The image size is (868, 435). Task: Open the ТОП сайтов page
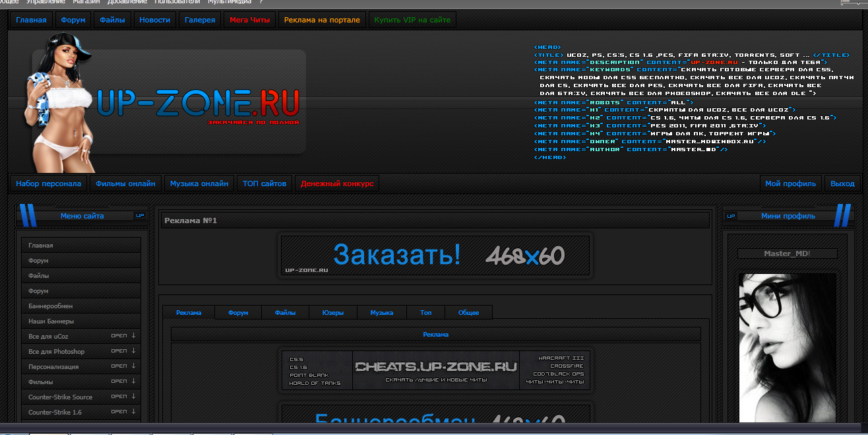[x=264, y=184]
